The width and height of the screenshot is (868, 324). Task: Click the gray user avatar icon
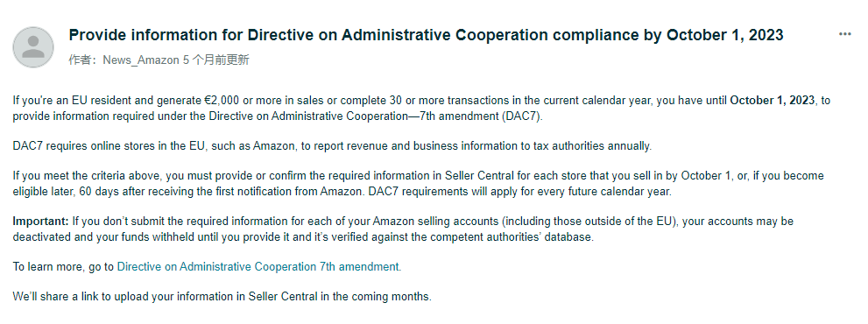33,47
